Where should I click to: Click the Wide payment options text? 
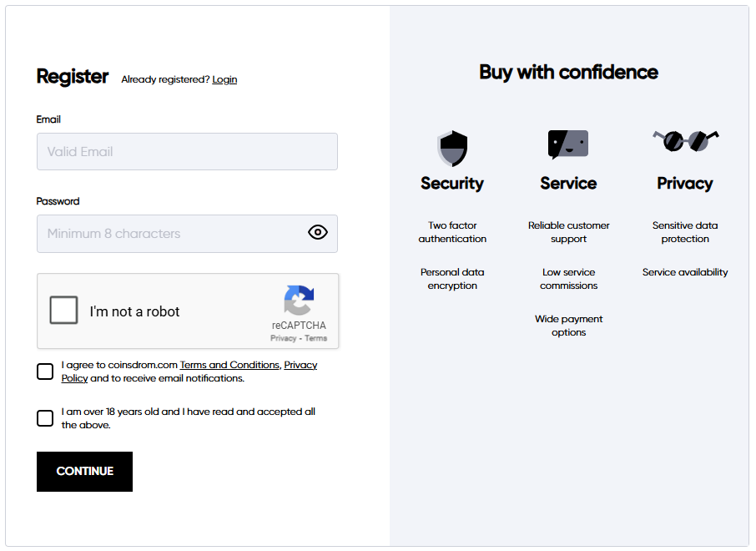tap(568, 326)
